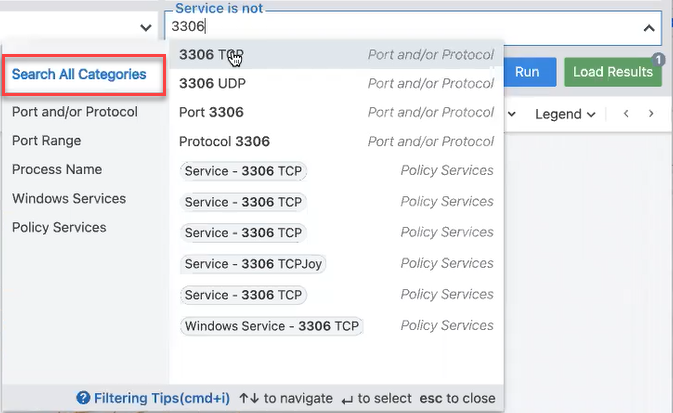Open the Port Range category

tap(46, 141)
